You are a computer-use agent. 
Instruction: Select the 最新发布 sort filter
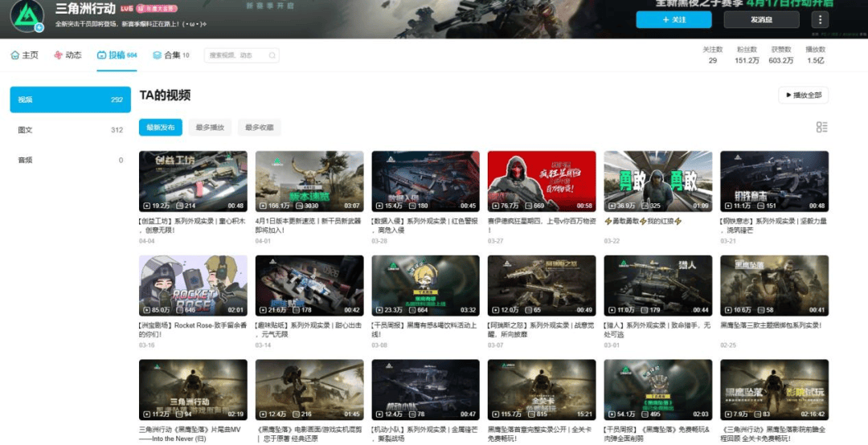tap(161, 127)
